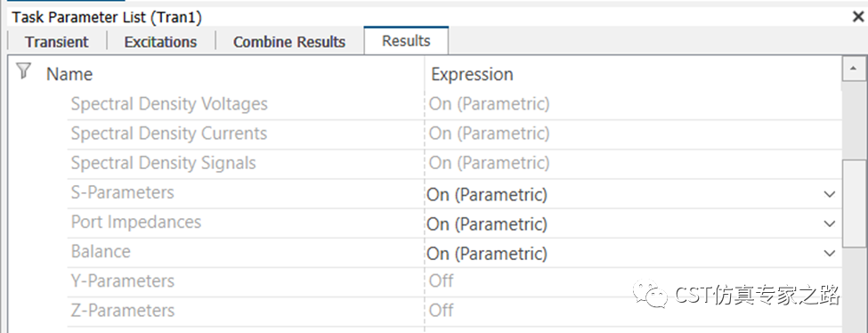Click the Y-Parameters Off value
The height and width of the screenshot is (333, 868).
[442, 280]
